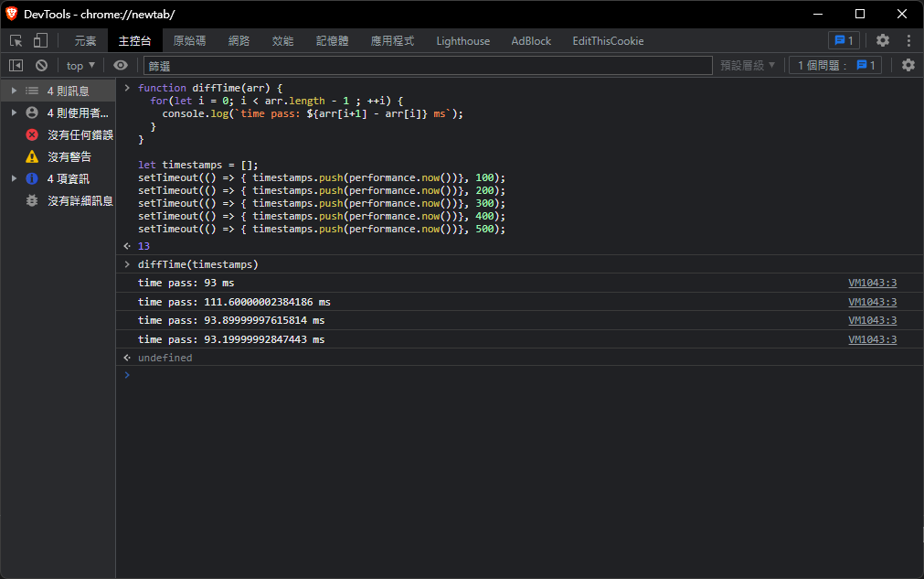Click the inspect element picker icon
924x579 pixels.
pyautogui.click(x=16, y=41)
